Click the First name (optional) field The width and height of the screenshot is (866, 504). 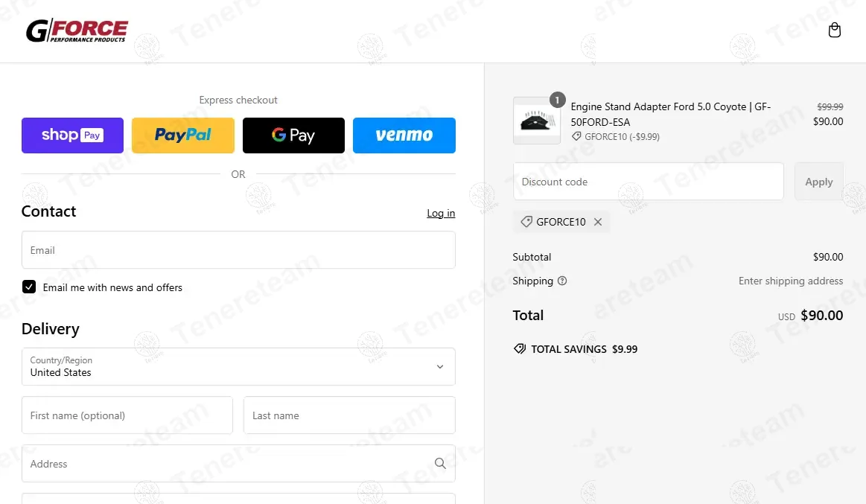[x=127, y=415]
